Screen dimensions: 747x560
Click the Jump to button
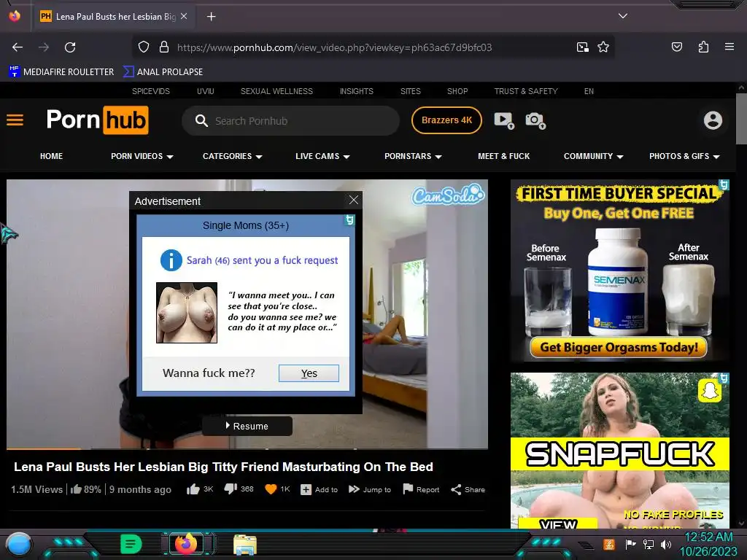(x=370, y=489)
